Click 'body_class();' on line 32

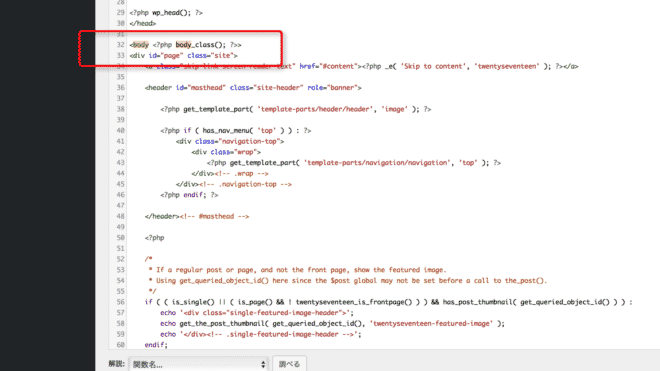[201, 45]
